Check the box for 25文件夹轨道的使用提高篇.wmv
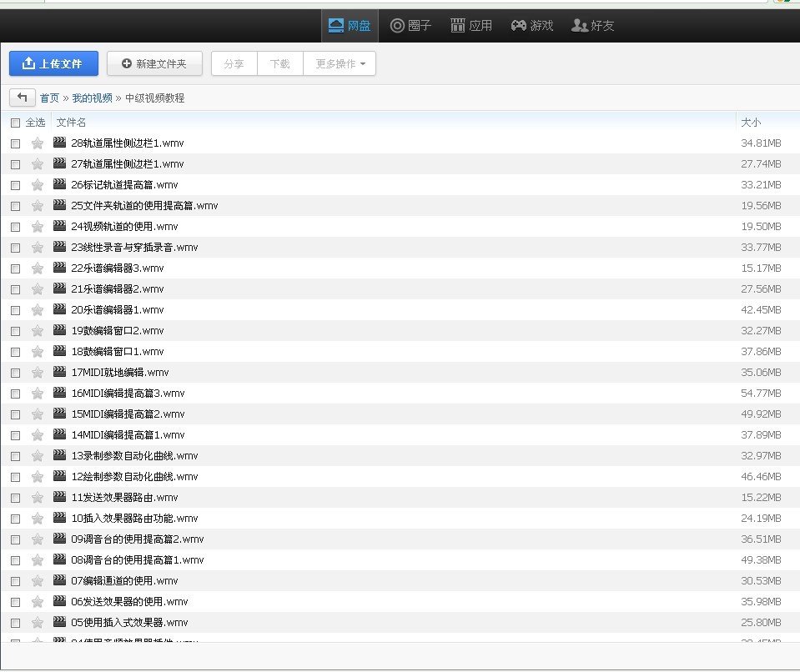This screenshot has height=672, width=800. pyautogui.click(x=15, y=206)
